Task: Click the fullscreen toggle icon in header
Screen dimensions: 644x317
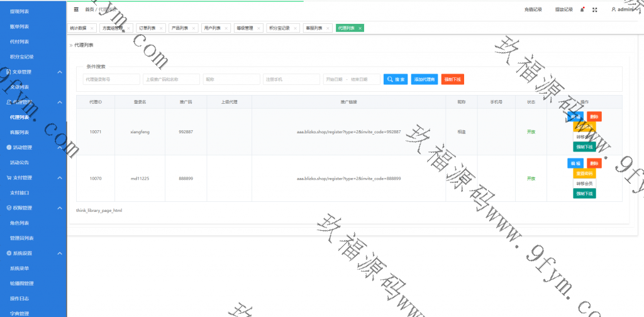Action: [595, 9]
